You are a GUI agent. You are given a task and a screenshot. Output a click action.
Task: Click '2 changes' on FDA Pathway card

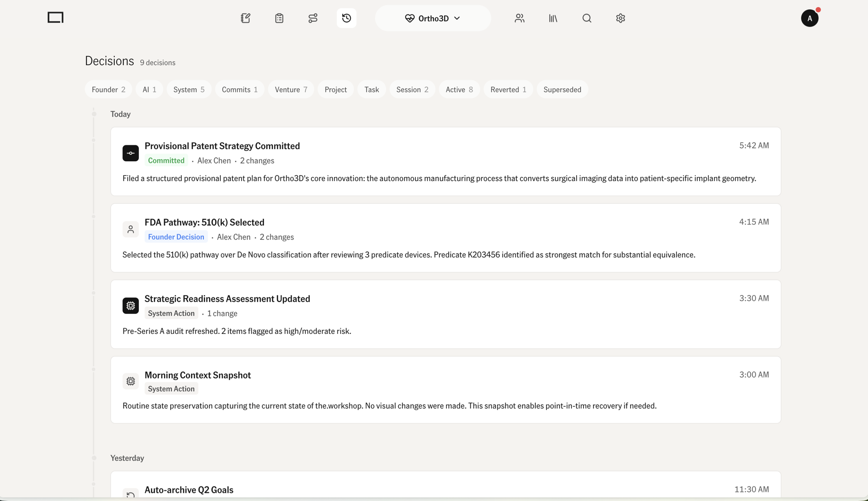[277, 237]
